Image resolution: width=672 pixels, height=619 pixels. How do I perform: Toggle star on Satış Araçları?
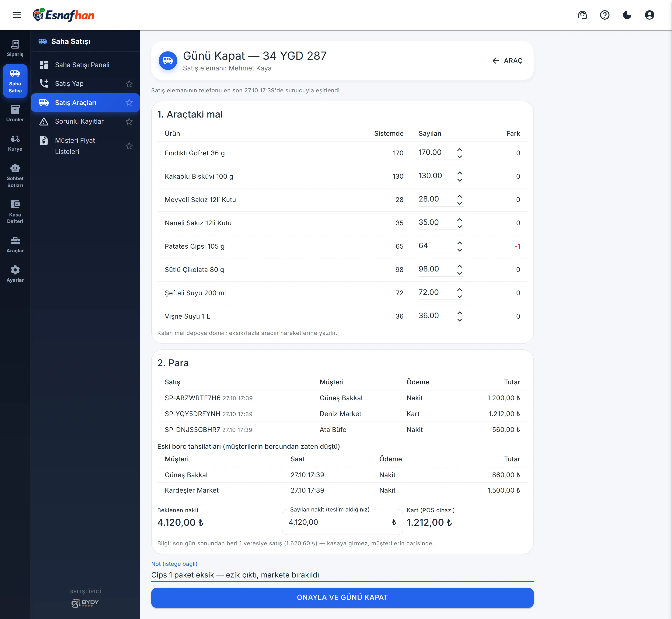pos(129,102)
